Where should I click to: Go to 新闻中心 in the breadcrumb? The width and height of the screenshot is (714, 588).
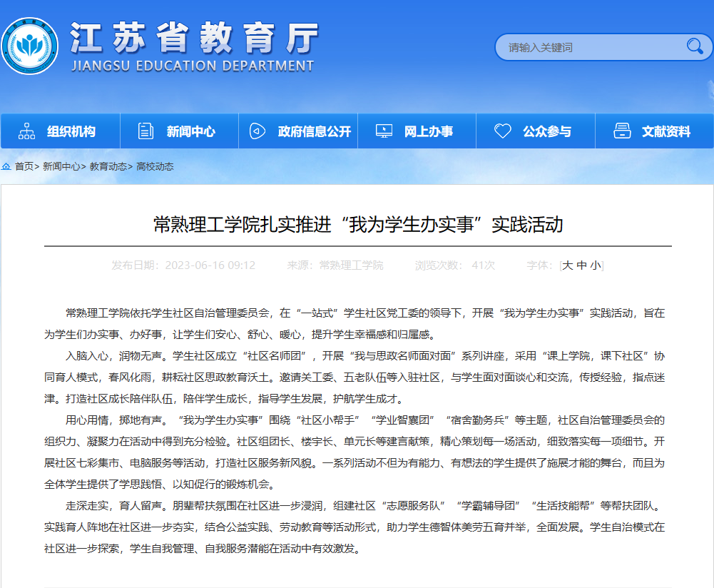point(61,167)
